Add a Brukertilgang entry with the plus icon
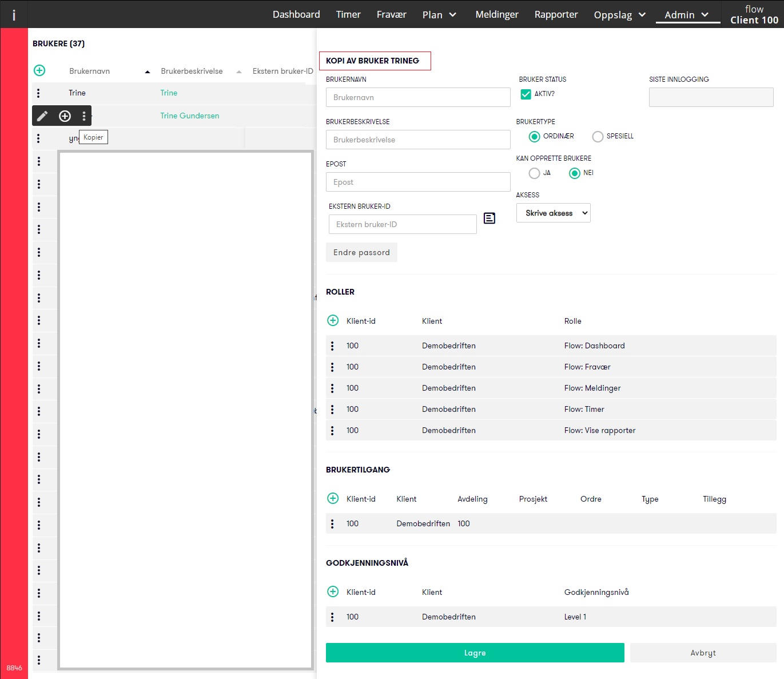Viewport: 784px width, 679px height. [333, 498]
